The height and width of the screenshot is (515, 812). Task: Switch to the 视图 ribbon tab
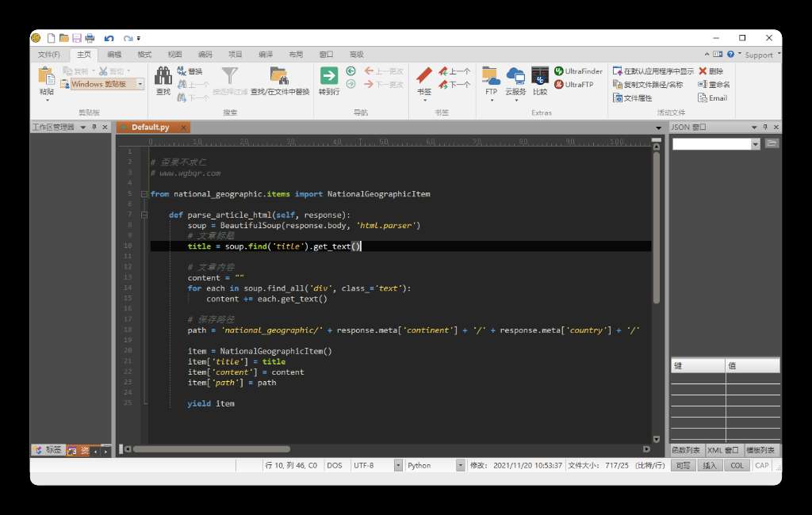coord(174,55)
